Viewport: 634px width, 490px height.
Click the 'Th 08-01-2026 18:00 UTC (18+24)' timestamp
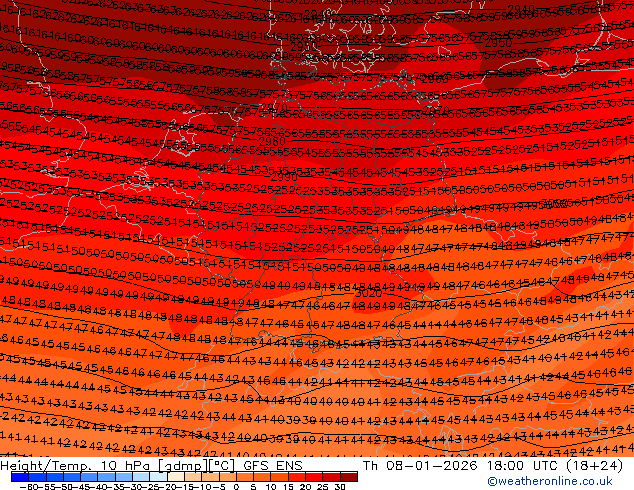493,466
